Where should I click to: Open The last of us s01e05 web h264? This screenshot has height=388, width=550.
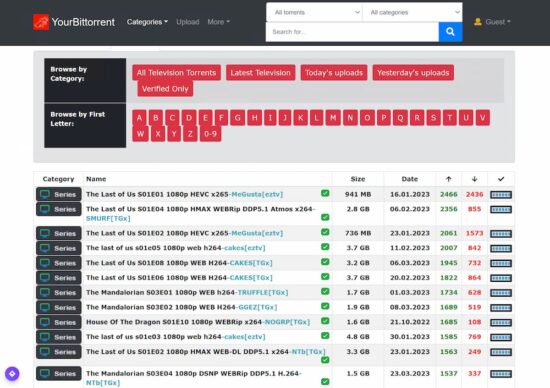pos(176,248)
